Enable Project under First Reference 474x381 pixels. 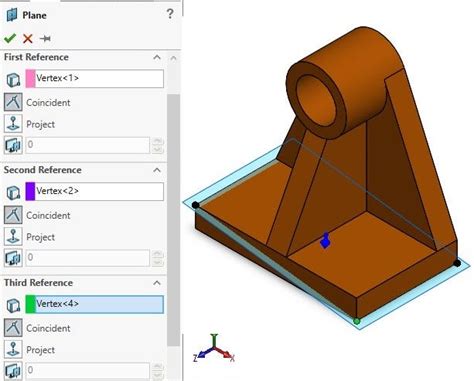(x=13, y=124)
